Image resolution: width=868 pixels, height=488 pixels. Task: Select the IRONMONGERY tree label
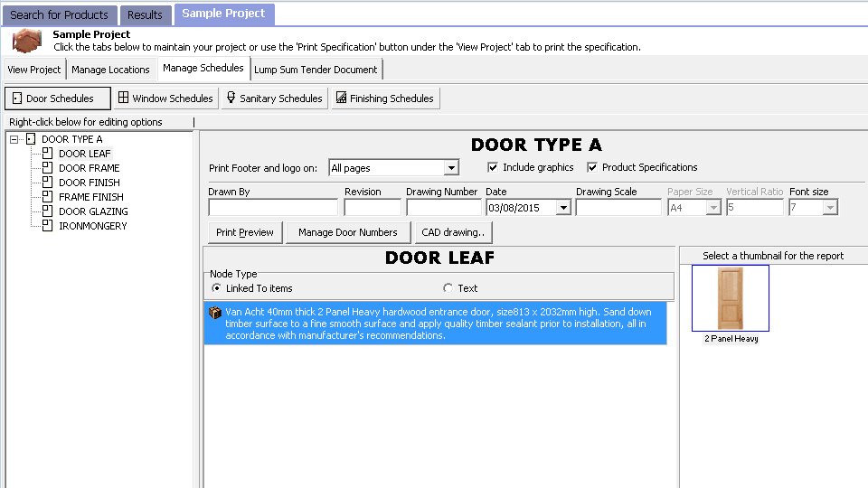[93, 225]
